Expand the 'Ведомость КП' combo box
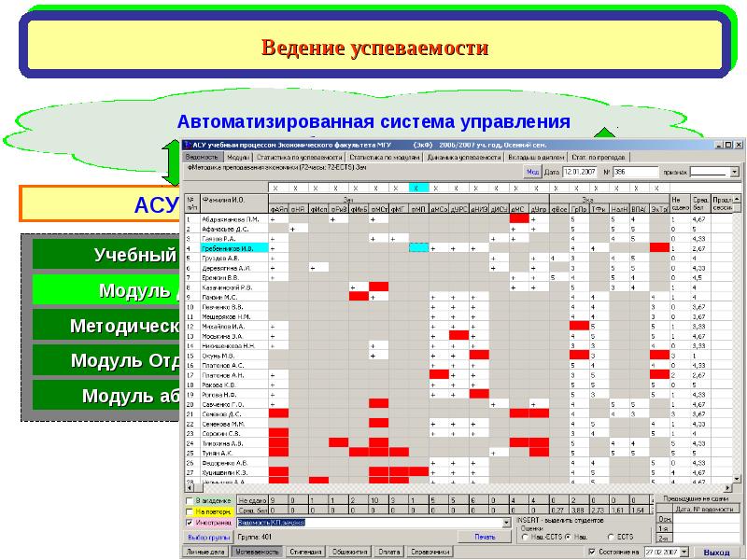This screenshot has width=747, height=560. point(507,523)
